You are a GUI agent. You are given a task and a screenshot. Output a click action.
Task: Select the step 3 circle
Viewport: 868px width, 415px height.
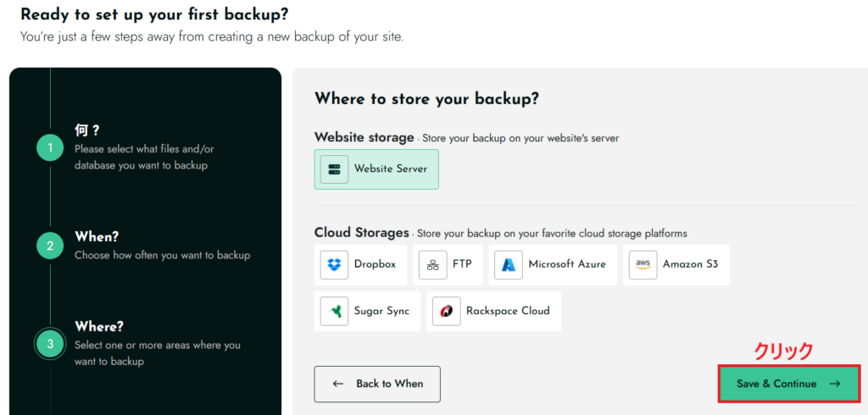[50, 344]
